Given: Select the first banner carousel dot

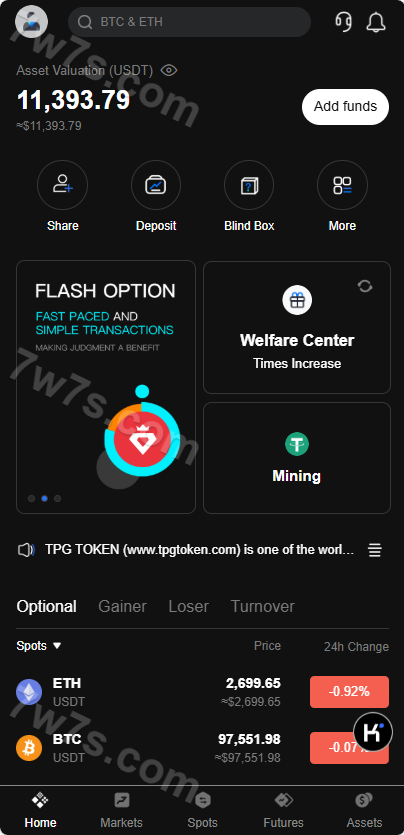Looking at the screenshot, I should [x=31, y=498].
